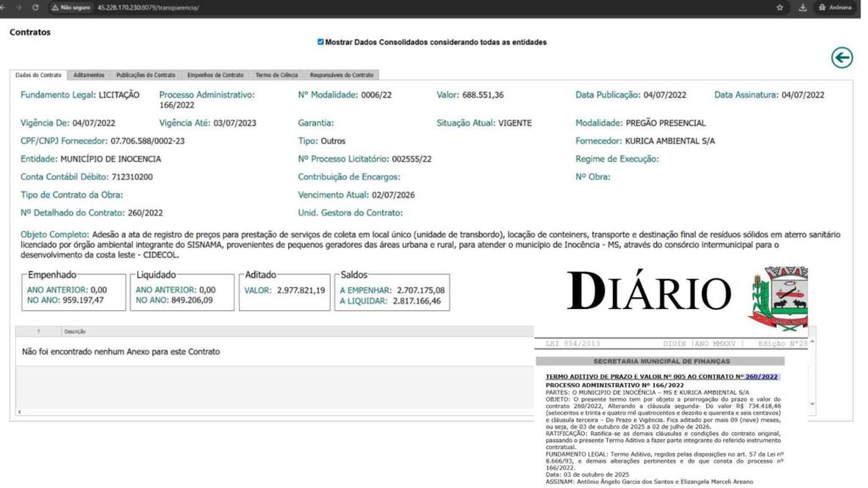Click the 'Não seguro' security warning indicator
Screen dimensions: 868x488
coord(71,7)
